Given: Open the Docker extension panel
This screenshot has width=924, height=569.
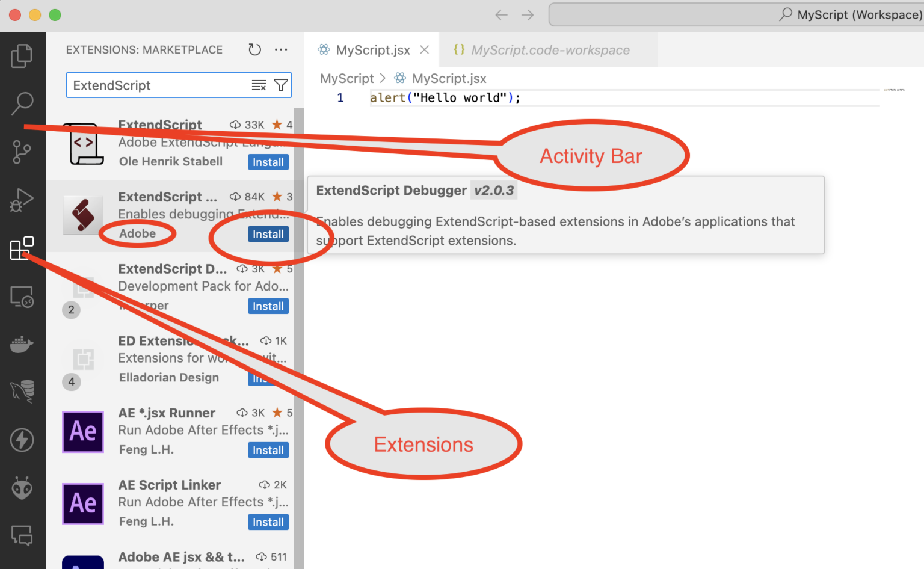Looking at the screenshot, I should point(22,344).
